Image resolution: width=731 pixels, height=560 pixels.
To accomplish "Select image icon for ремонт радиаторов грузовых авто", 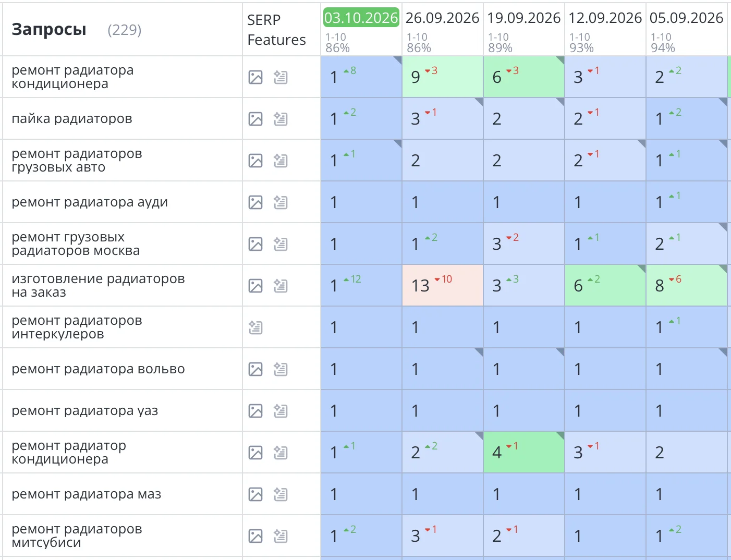I will click(x=255, y=161).
